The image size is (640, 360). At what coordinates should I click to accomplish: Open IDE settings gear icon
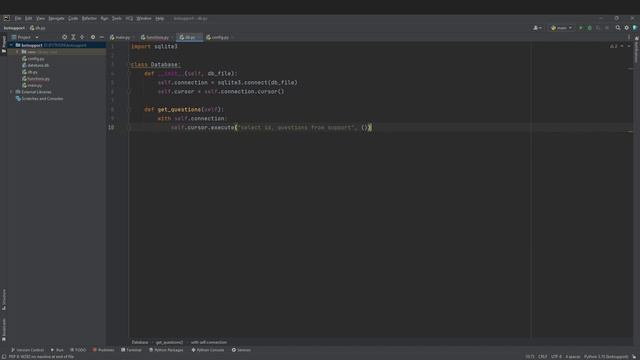point(627,28)
